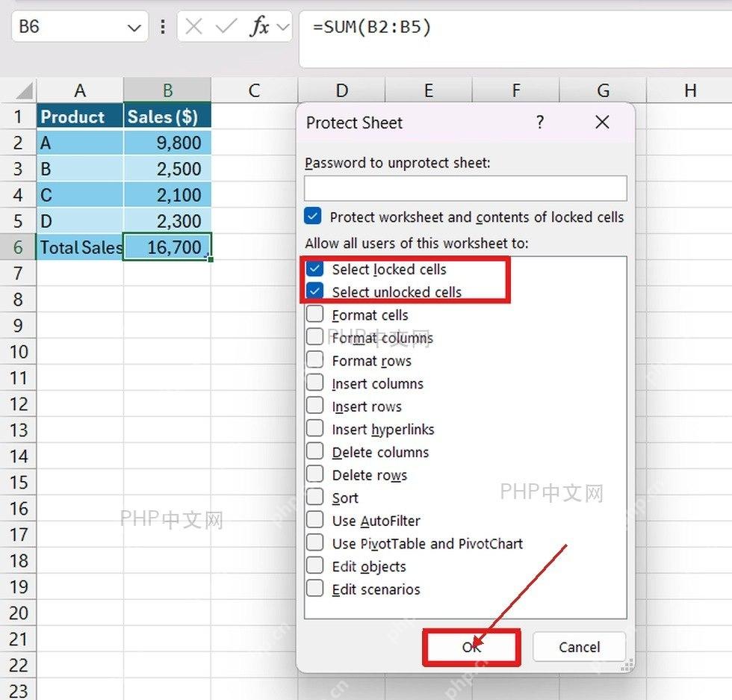The height and width of the screenshot is (700, 732).
Task: Click the formula bar Cancel X icon
Action: click(x=193, y=27)
